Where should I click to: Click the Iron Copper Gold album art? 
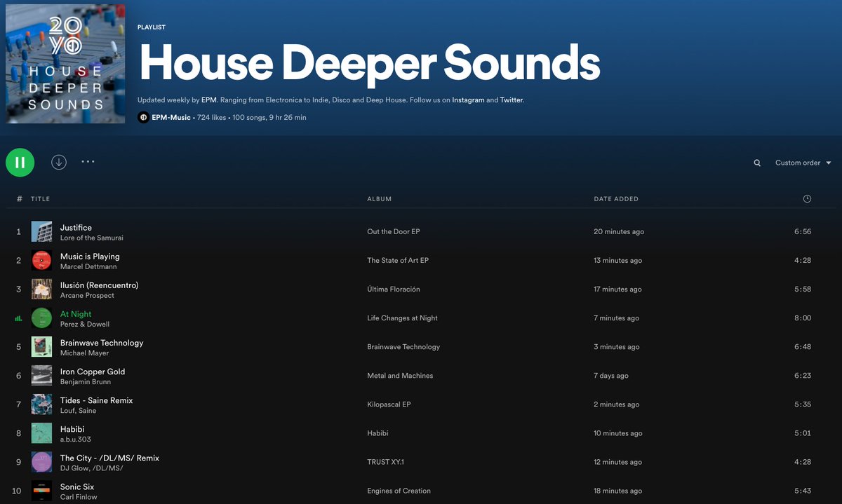tap(41, 376)
